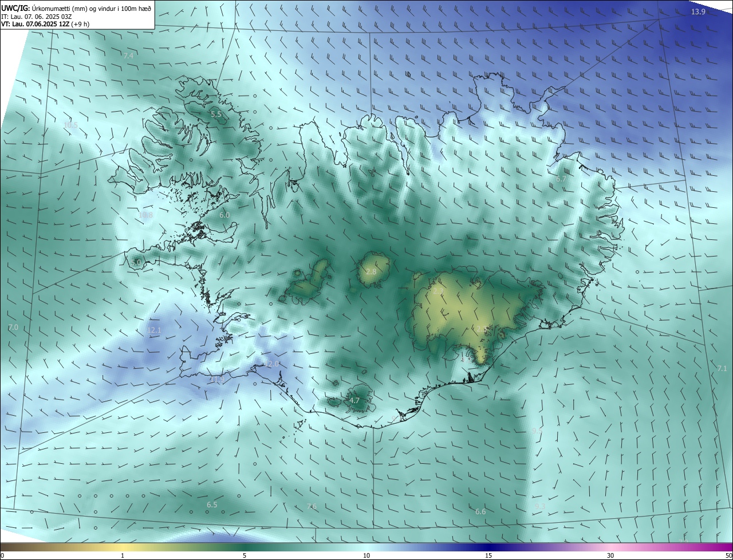Click the 5.5 value over the Westfjords

[216, 115]
